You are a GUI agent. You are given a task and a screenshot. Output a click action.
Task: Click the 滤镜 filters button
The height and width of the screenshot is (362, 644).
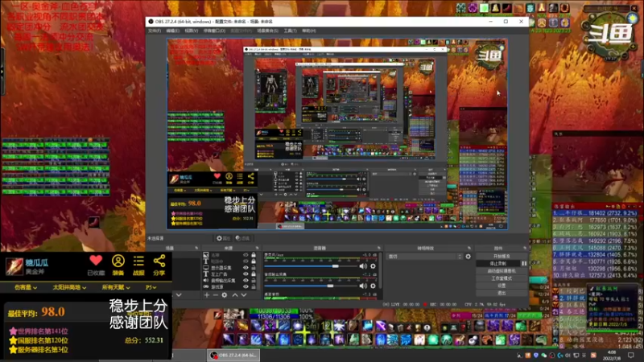coord(243,238)
